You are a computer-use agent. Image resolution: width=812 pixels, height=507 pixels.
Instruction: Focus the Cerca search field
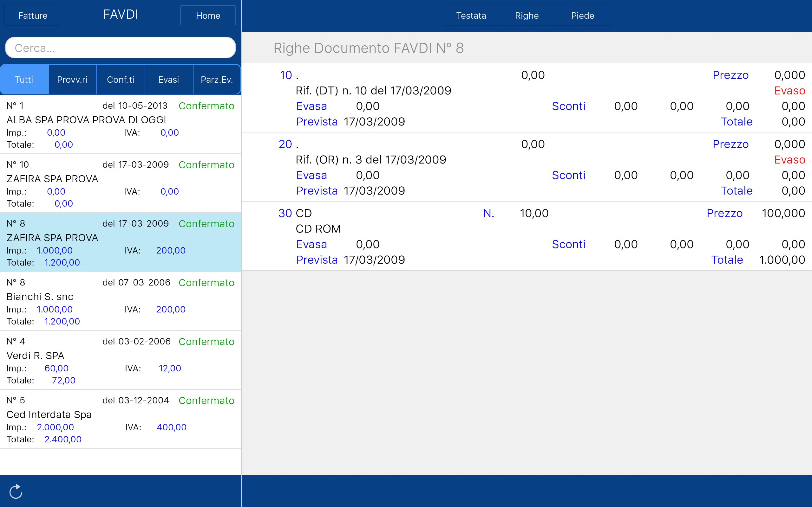[x=120, y=48]
